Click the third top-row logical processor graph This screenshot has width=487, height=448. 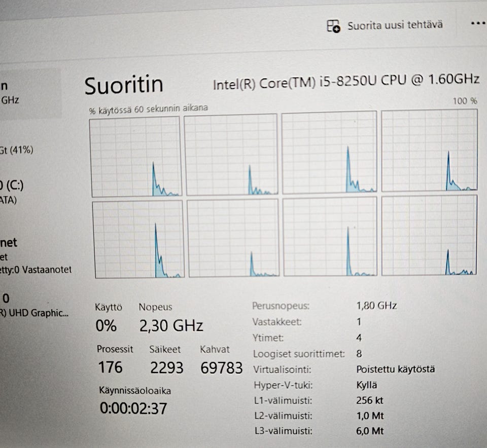tap(330, 152)
